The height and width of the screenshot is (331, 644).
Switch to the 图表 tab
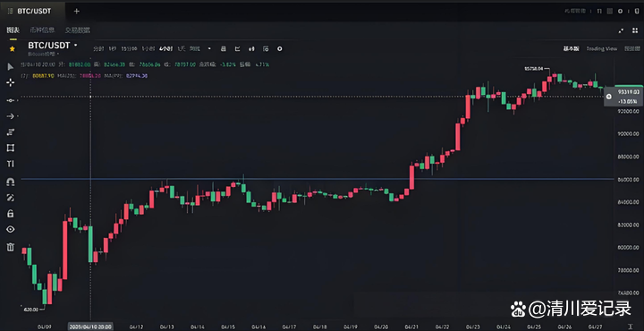(x=13, y=30)
